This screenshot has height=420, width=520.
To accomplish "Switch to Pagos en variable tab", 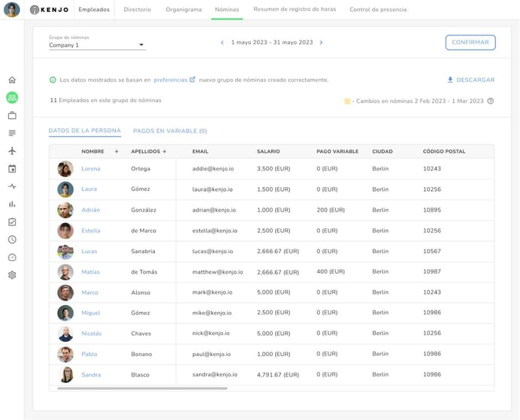I will tap(170, 131).
